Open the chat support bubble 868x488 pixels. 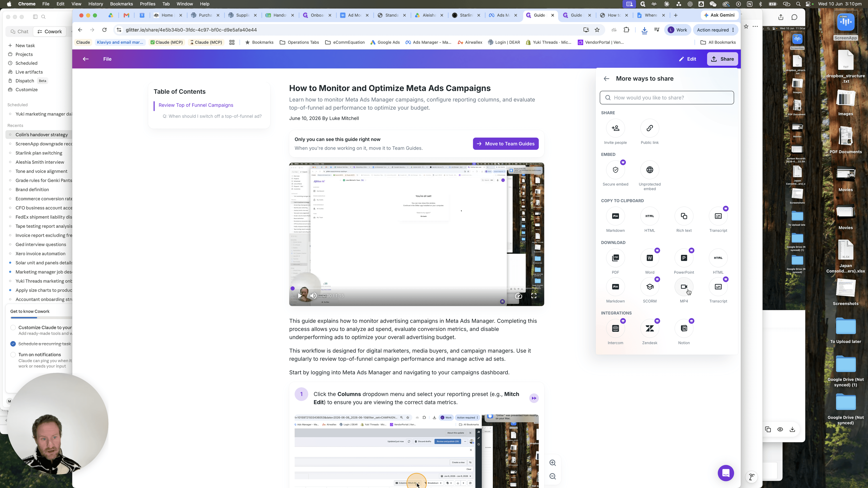click(726, 473)
